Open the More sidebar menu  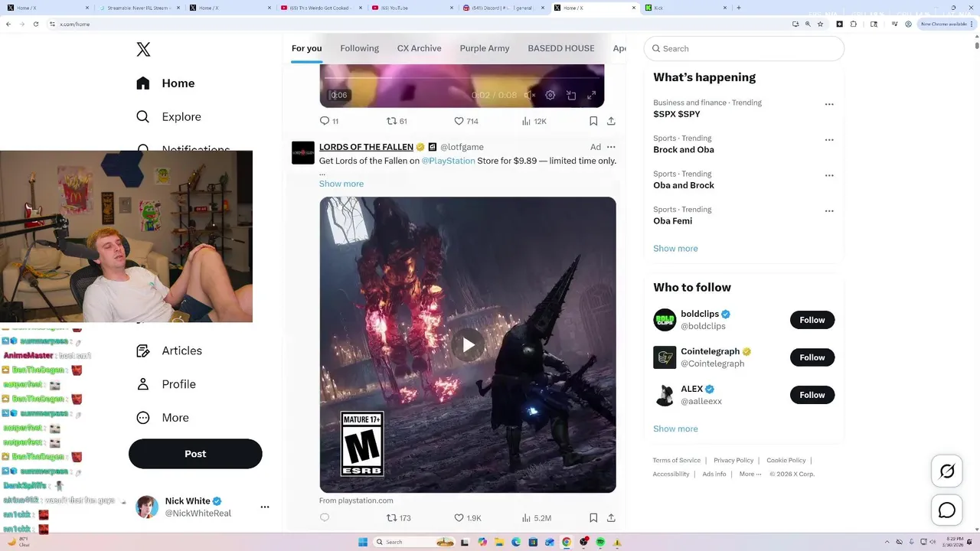point(162,418)
